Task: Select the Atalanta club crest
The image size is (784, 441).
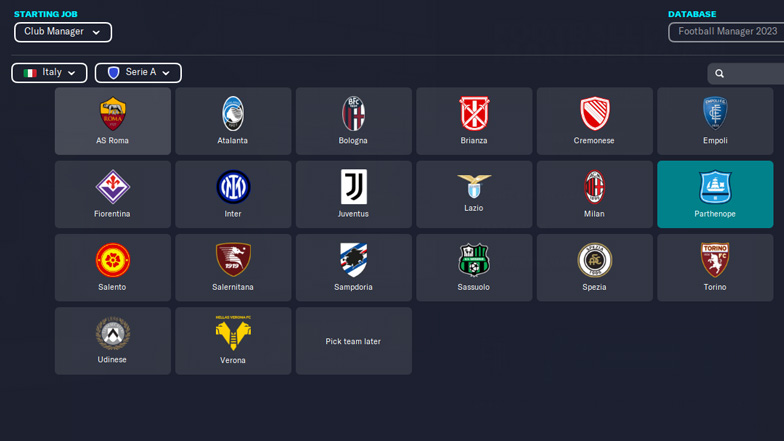Action: [x=233, y=114]
